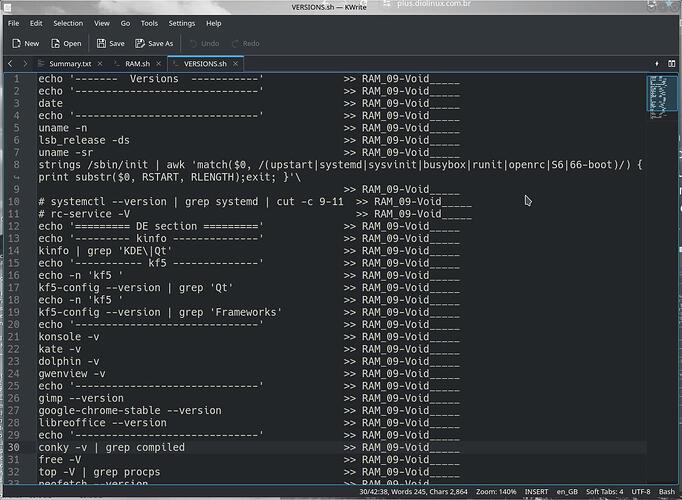Click 'libreoffice --version' code line
This screenshot has width=682, height=500.
102,423
